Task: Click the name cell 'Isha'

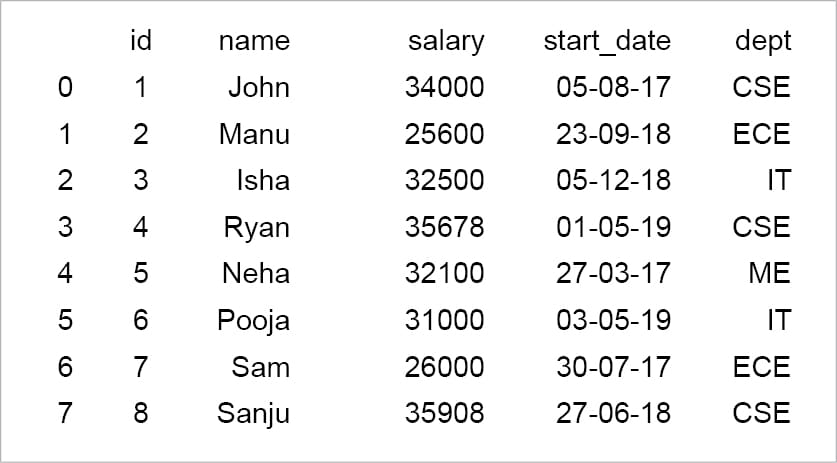Action: [x=263, y=180]
